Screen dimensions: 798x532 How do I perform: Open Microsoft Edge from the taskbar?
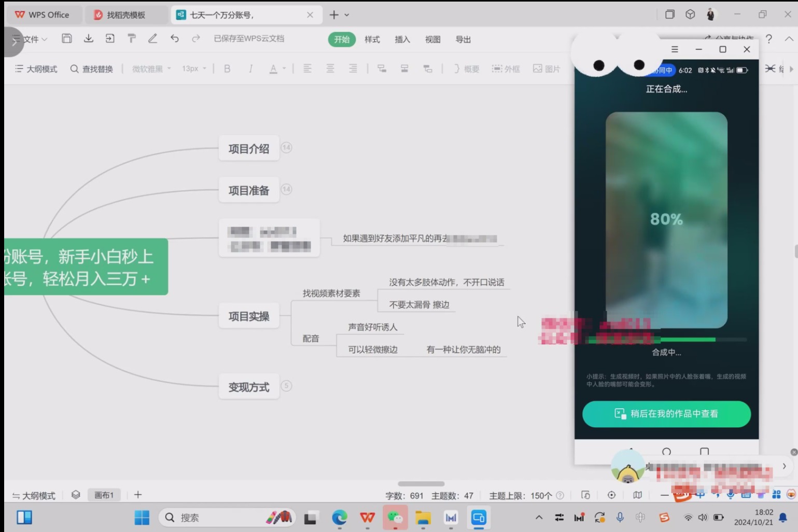[x=340, y=517]
